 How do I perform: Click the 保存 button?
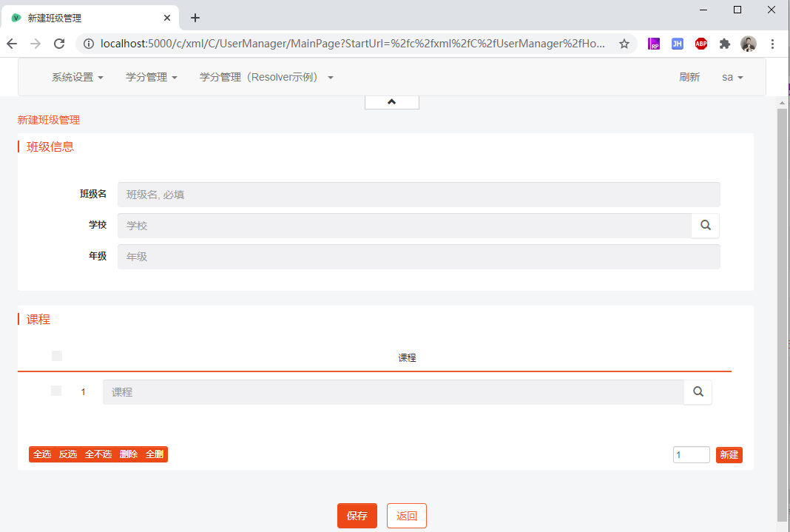pos(357,516)
